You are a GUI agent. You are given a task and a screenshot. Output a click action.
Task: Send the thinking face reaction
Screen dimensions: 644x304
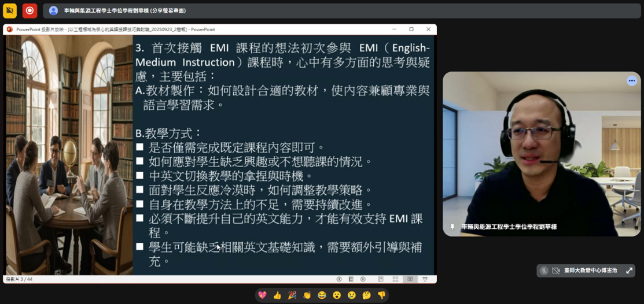(366, 295)
